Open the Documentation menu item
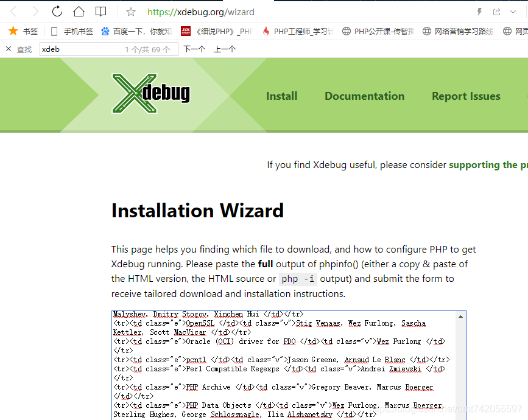The width and height of the screenshot is (528, 420). (x=364, y=96)
